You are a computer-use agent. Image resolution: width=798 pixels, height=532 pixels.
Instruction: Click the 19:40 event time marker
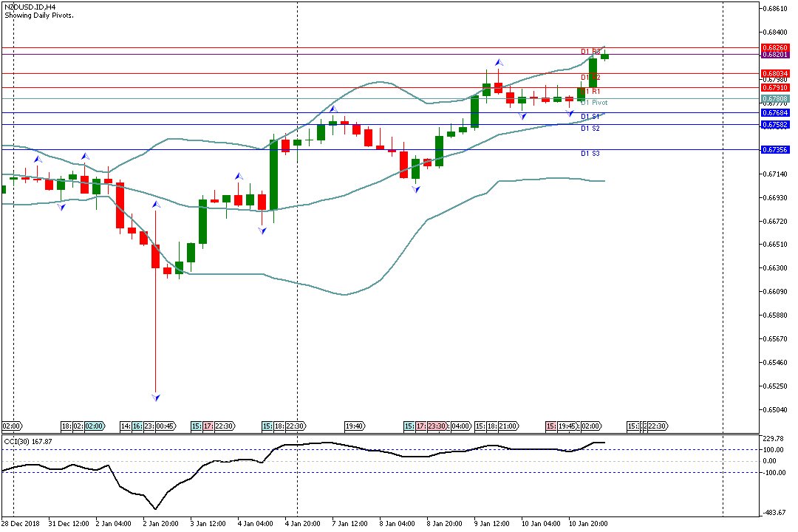pyautogui.click(x=354, y=426)
